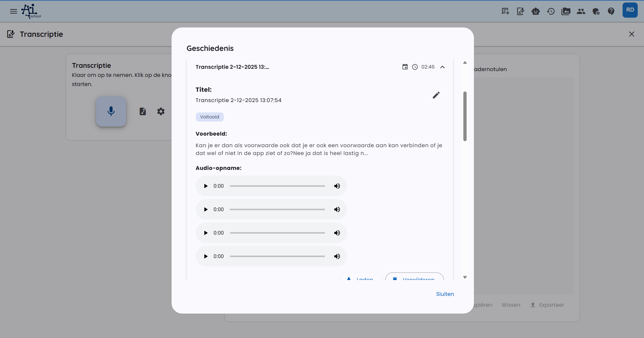Open the image gallery icon in header
The width and height of the screenshot is (644, 338).
coord(566,11)
